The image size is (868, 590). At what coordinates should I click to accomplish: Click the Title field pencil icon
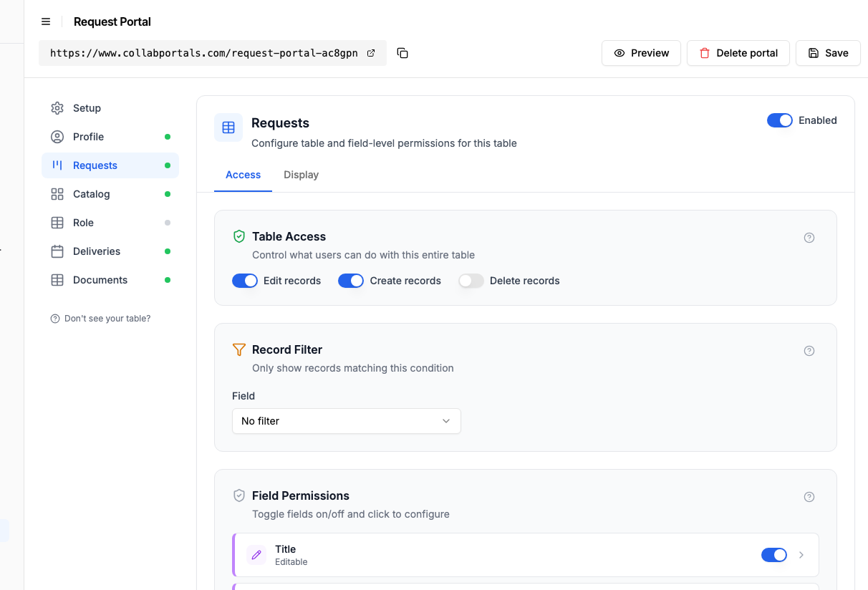point(256,555)
